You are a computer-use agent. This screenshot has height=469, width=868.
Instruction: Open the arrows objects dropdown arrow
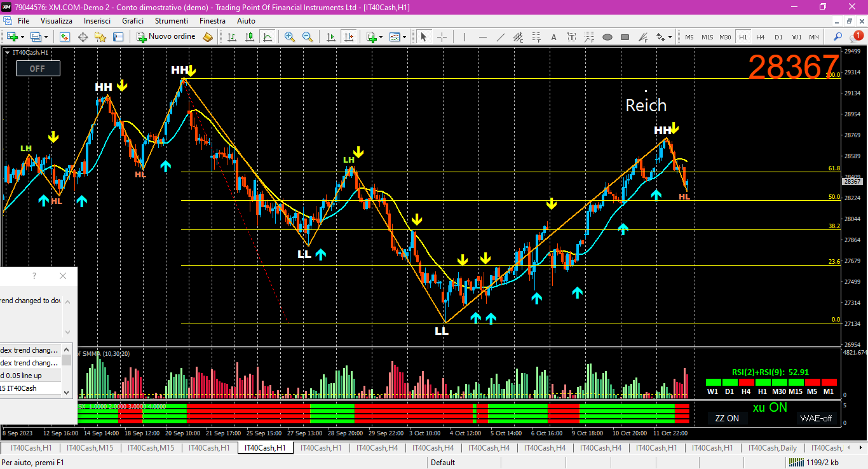tap(670, 37)
